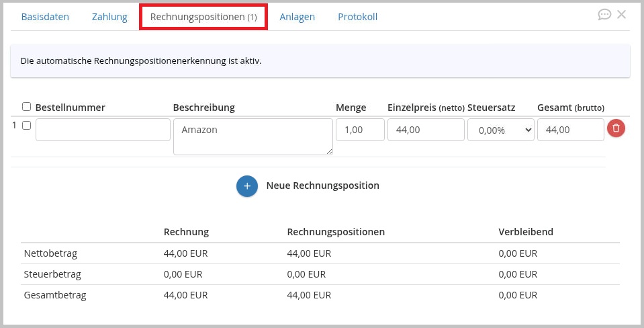Screen dimensions: 644x328
Task: Open the Steuersatz 0,00% dropdown
Action: [501, 130]
